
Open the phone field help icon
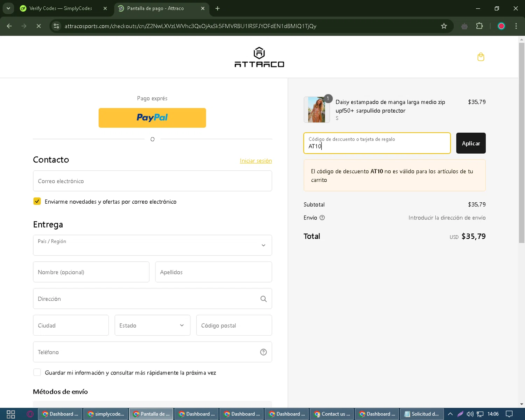264,352
